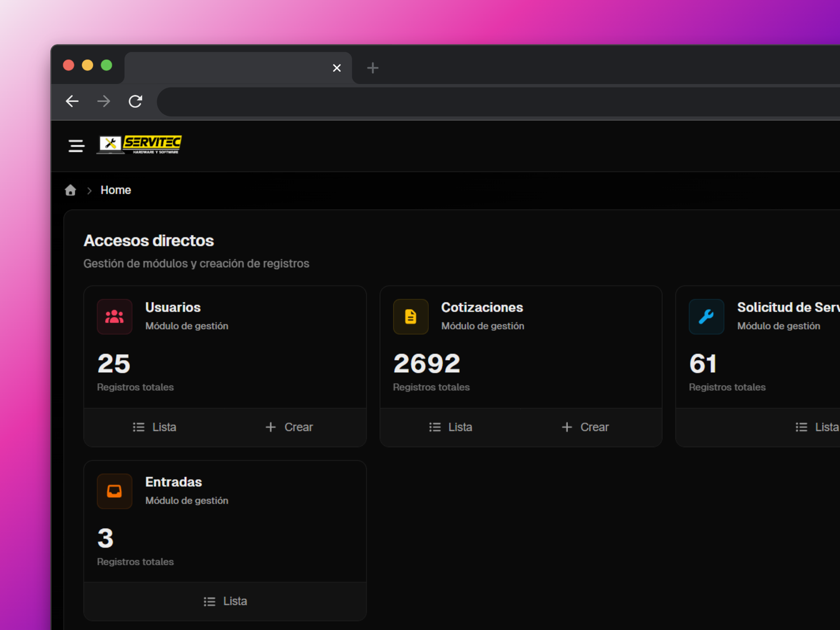
Task: Click the 25 users count
Action: click(114, 364)
